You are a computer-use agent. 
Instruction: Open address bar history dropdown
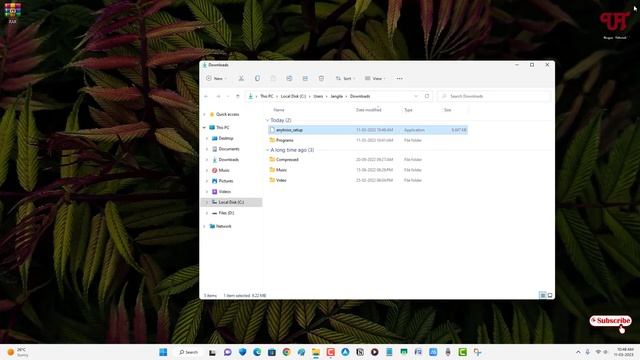[416, 96]
